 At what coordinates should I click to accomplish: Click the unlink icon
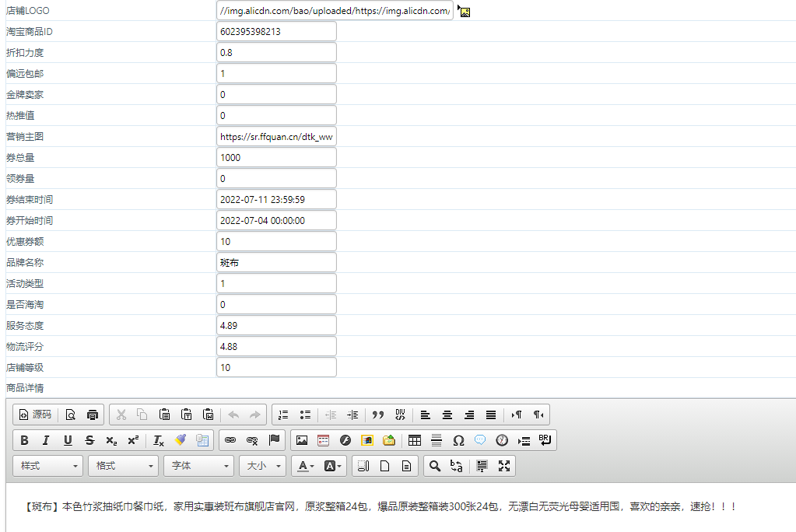(252, 440)
